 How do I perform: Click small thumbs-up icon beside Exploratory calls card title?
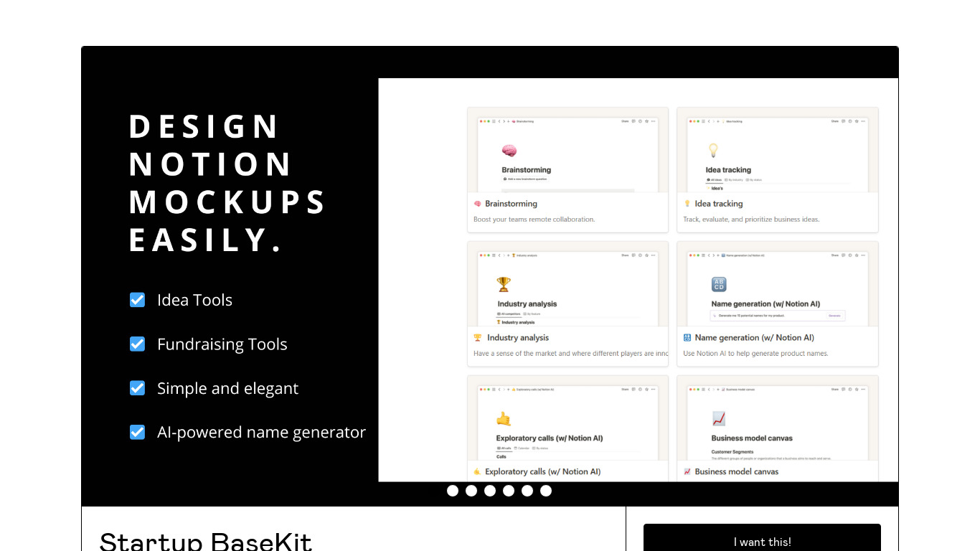click(x=477, y=471)
